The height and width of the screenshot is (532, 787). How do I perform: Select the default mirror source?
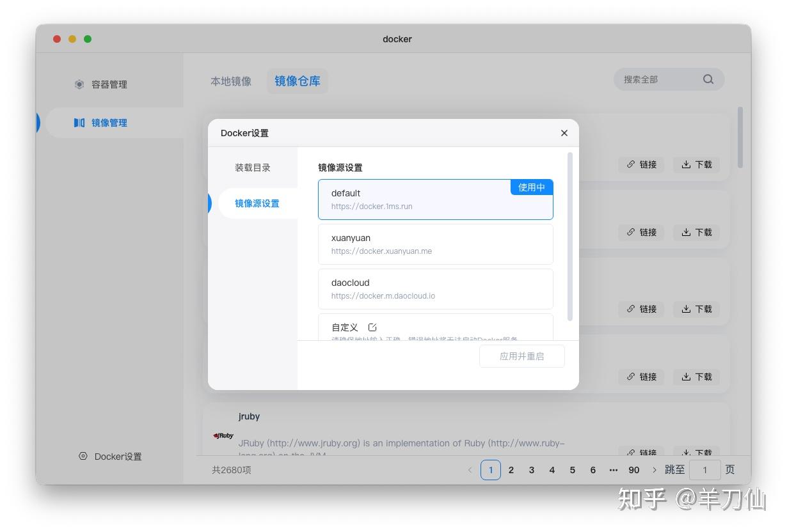pos(436,199)
